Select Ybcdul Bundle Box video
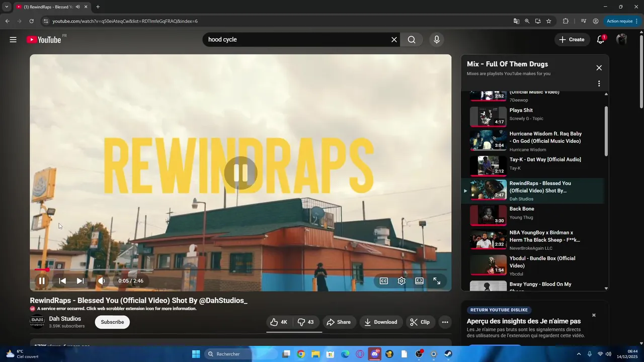The image size is (644, 362). (536, 265)
